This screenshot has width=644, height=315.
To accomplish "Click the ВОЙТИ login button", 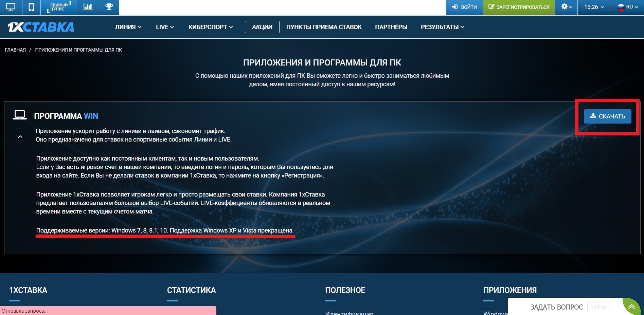I will 464,7.
